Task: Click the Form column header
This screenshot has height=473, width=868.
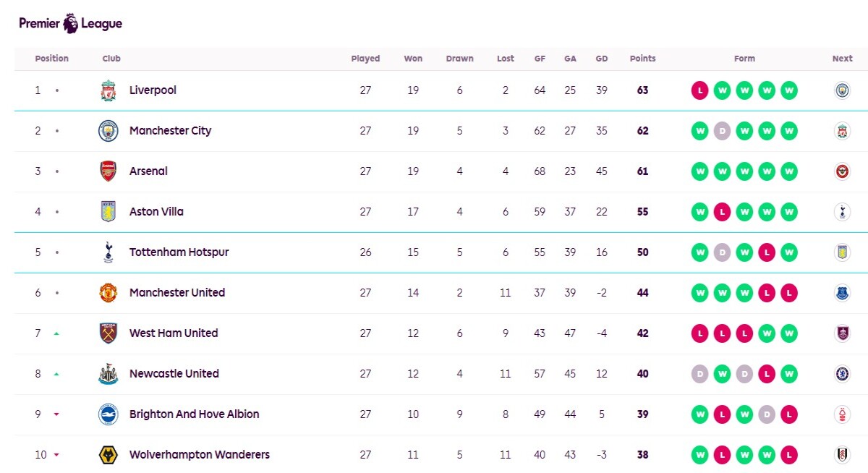Action: point(744,59)
